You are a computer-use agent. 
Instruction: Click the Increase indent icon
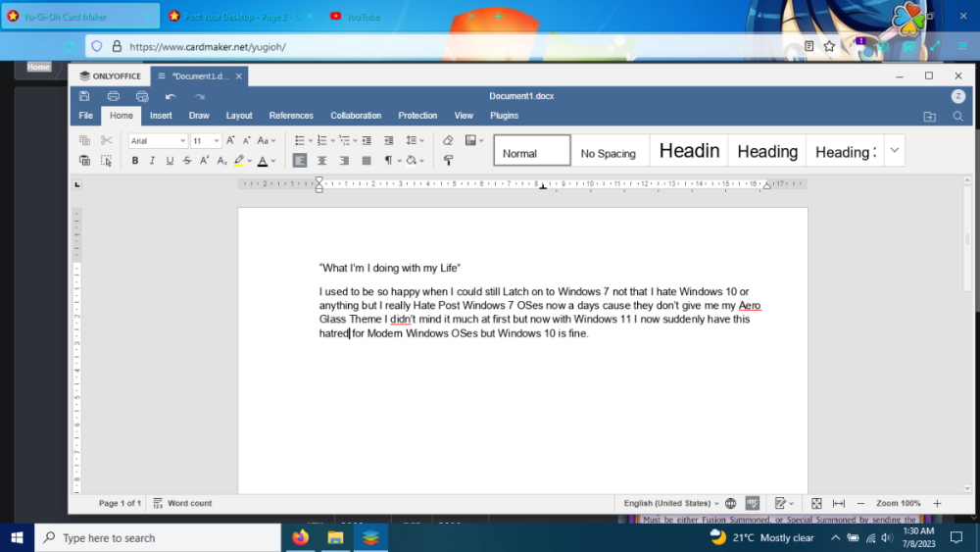pyautogui.click(x=389, y=141)
